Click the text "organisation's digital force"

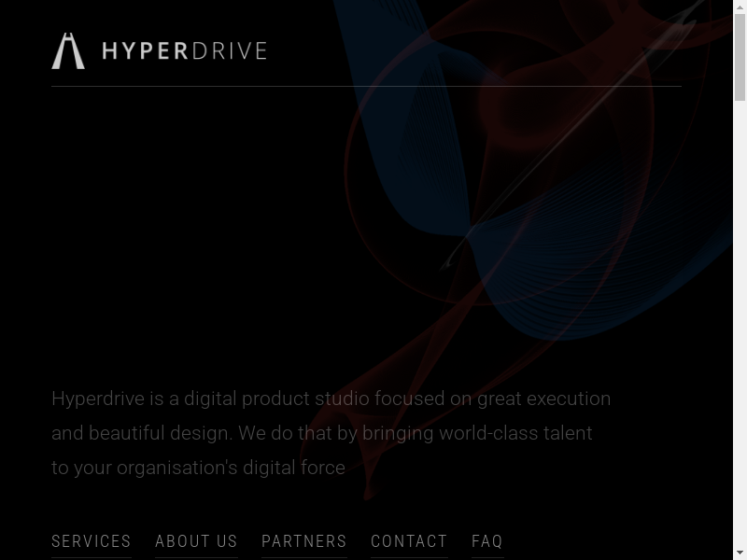coord(231,469)
